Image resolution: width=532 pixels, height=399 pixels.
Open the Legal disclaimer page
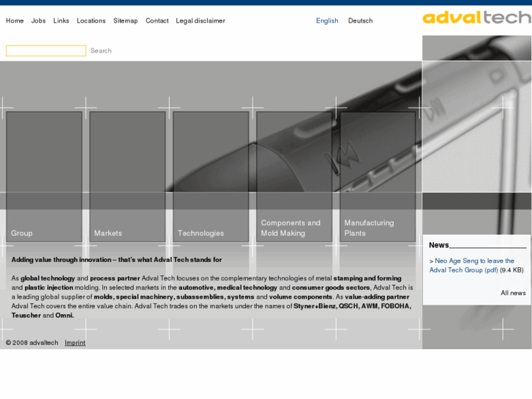point(201,20)
